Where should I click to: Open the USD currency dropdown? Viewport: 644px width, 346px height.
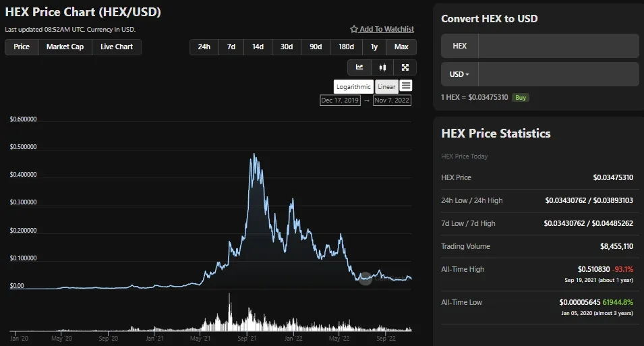(459, 74)
